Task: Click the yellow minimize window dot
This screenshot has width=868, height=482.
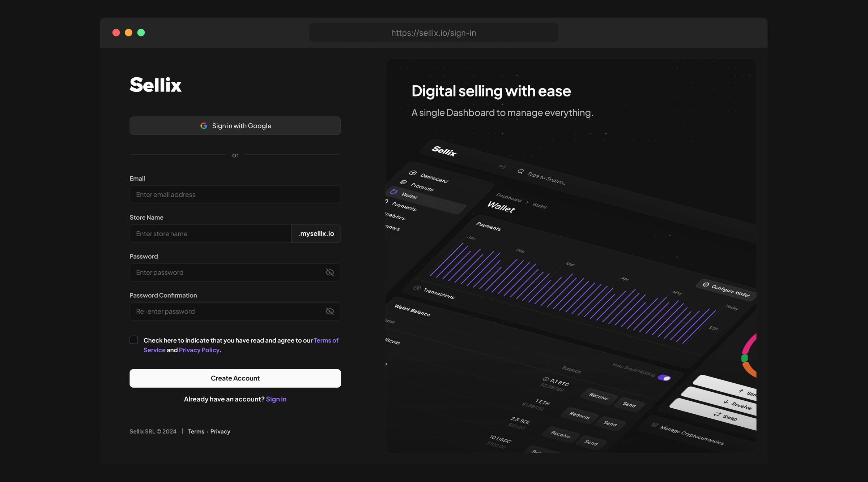Action: [128, 33]
